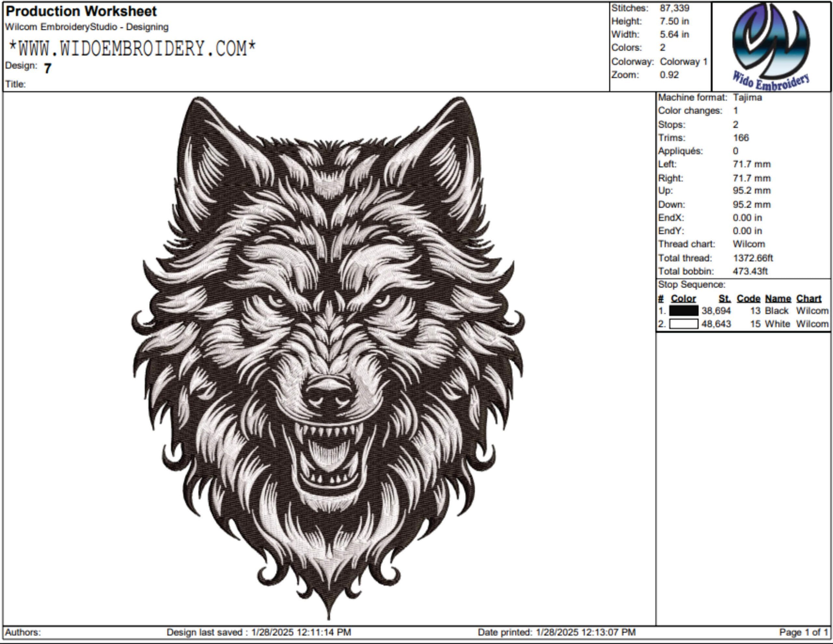Click the Left value 71.7 mm
This screenshot has width=833, height=644.
point(752,164)
